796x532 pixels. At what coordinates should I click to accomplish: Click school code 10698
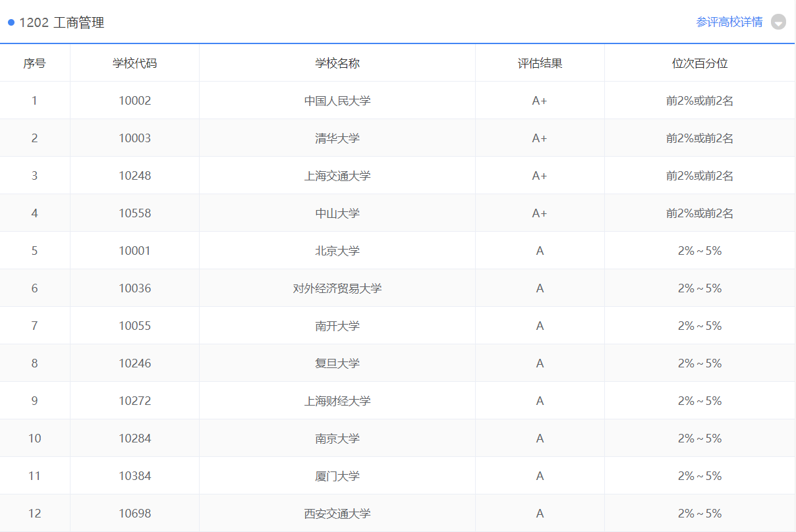[x=134, y=514]
